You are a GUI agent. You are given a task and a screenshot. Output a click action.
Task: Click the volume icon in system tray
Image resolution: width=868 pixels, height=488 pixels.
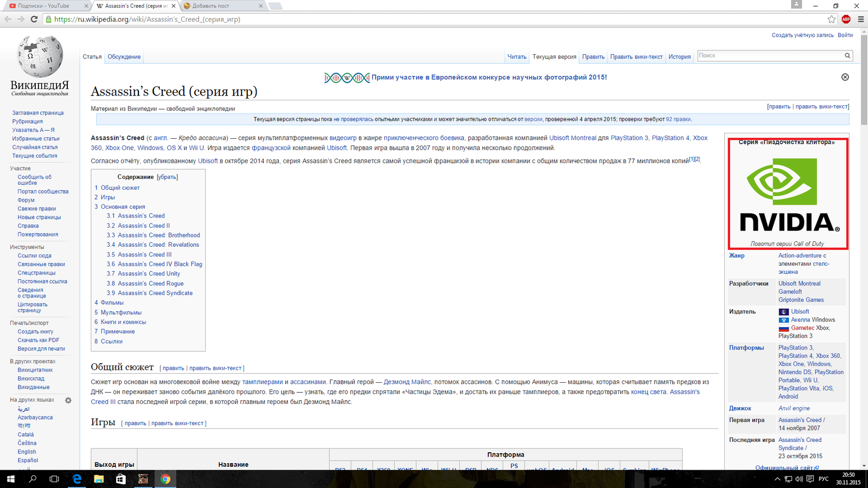[x=799, y=479]
